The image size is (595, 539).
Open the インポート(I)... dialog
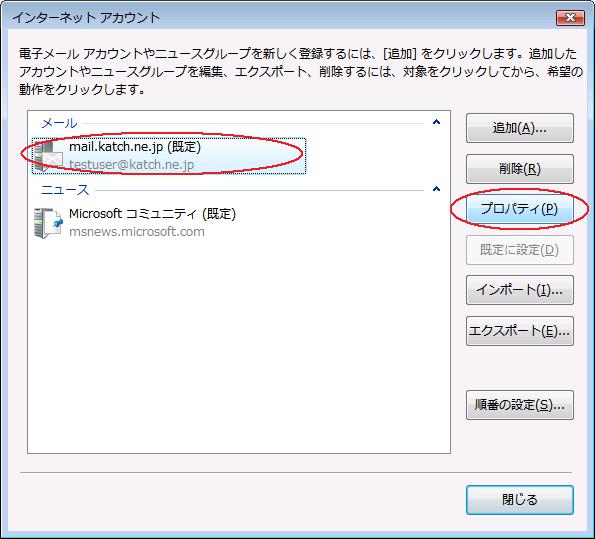click(x=519, y=290)
